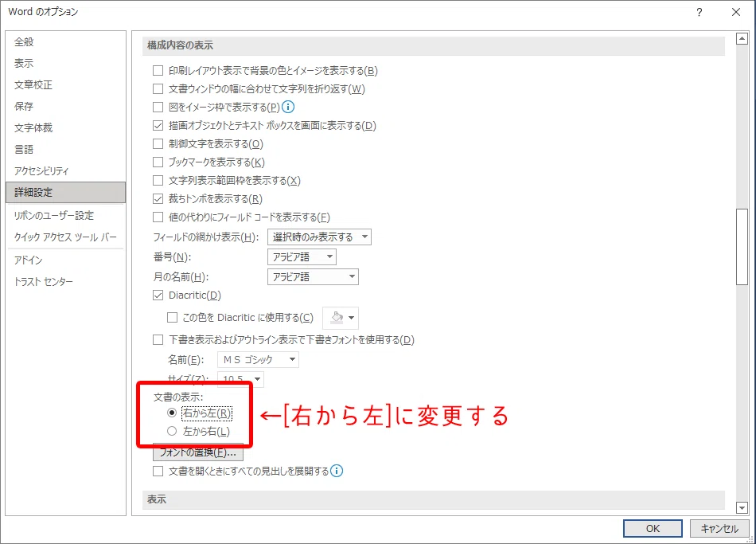Click scrollbar down arrow
The image size is (756, 544).
click(742, 507)
